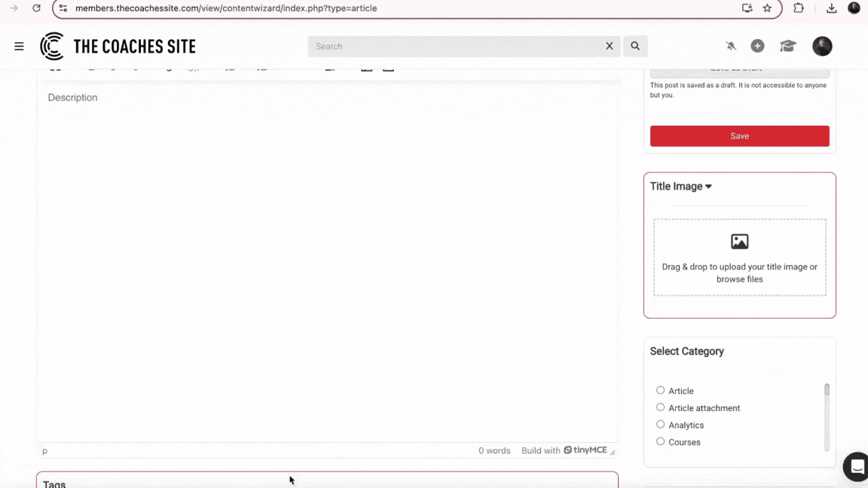Select the Article category radio button
This screenshot has height=488, width=868.
[661, 390]
